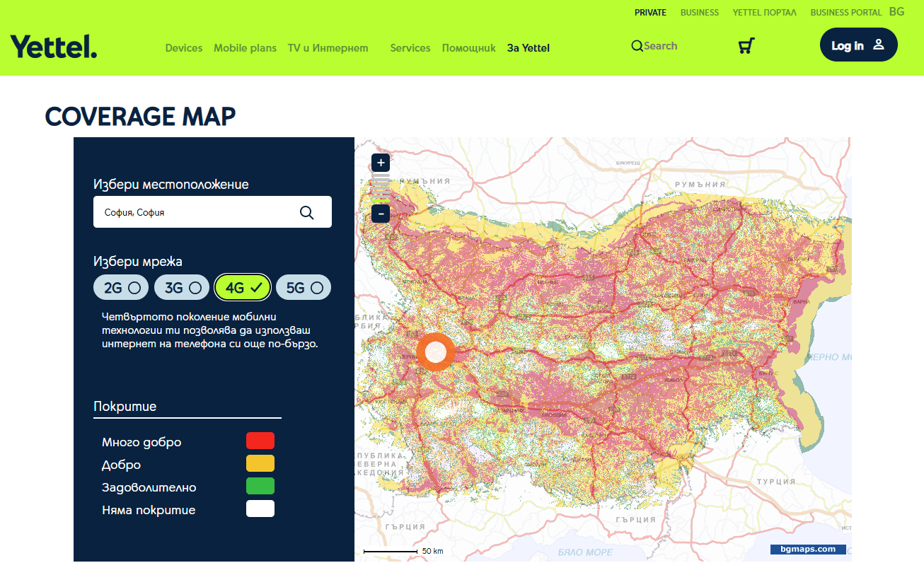Click the white Няма покритие swatch
This screenshot has height=575, width=924.
click(260, 509)
